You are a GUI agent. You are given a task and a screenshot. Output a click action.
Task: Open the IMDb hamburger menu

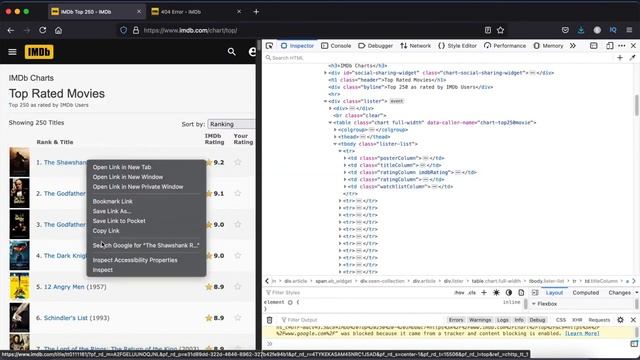pyautogui.click(x=12, y=52)
